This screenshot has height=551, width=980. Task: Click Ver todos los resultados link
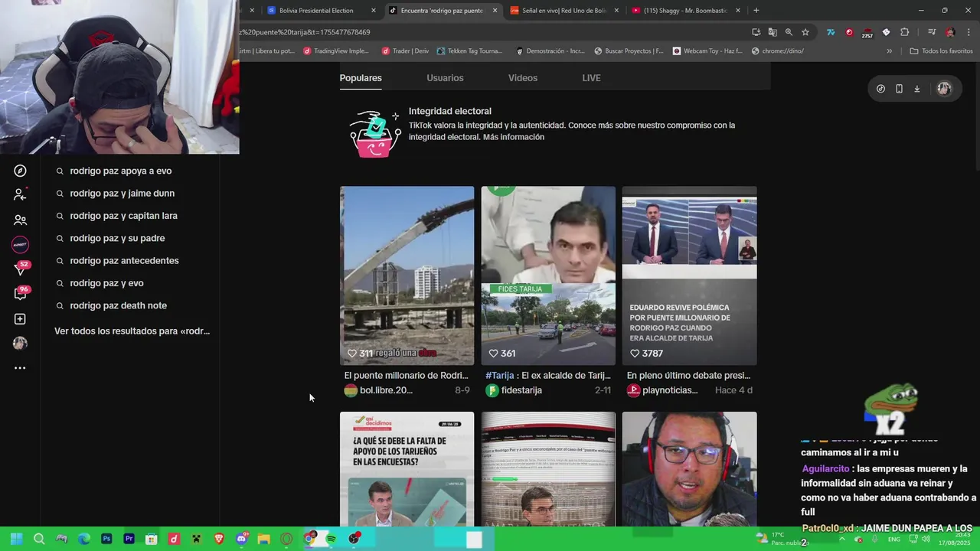(x=132, y=331)
